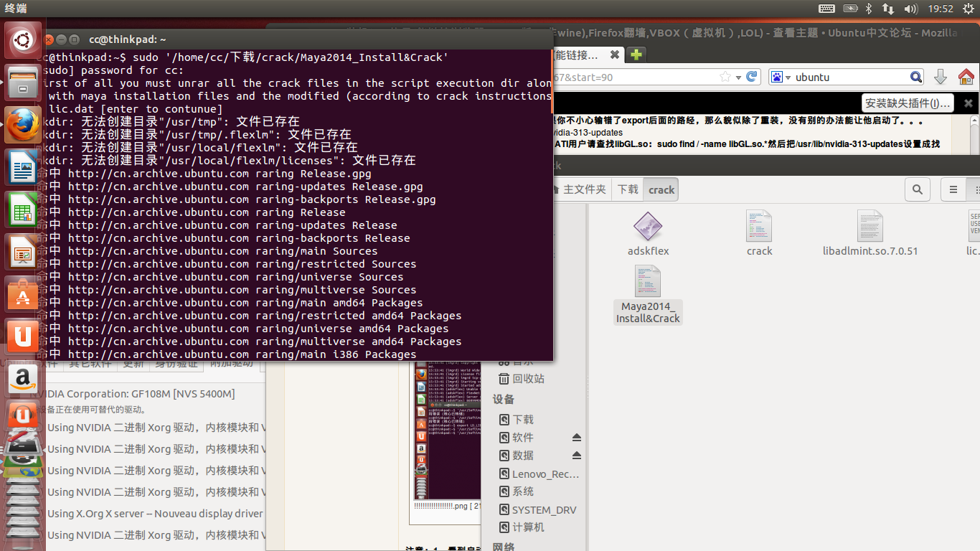
Task: Open the Amazon launcher icon
Action: (23, 378)
